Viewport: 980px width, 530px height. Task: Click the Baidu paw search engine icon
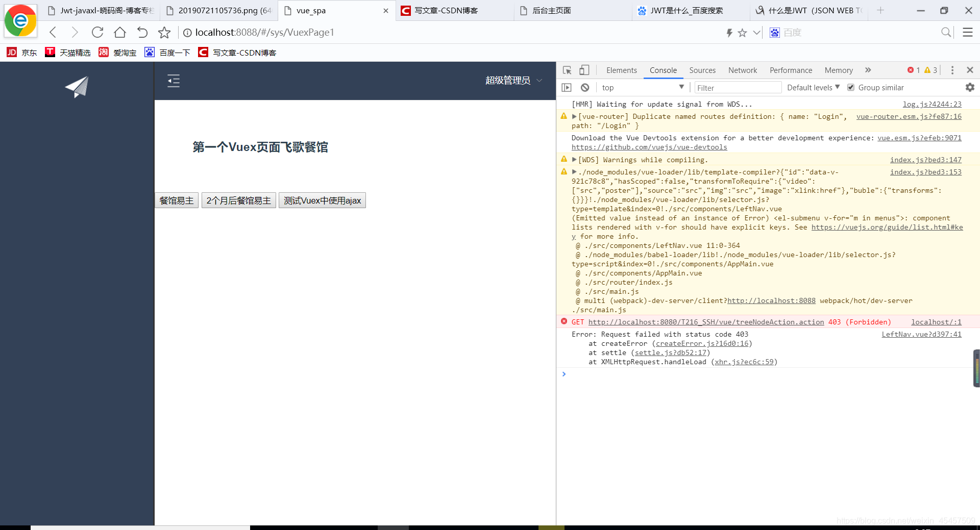pyautogui.click(x=775, y=33)
